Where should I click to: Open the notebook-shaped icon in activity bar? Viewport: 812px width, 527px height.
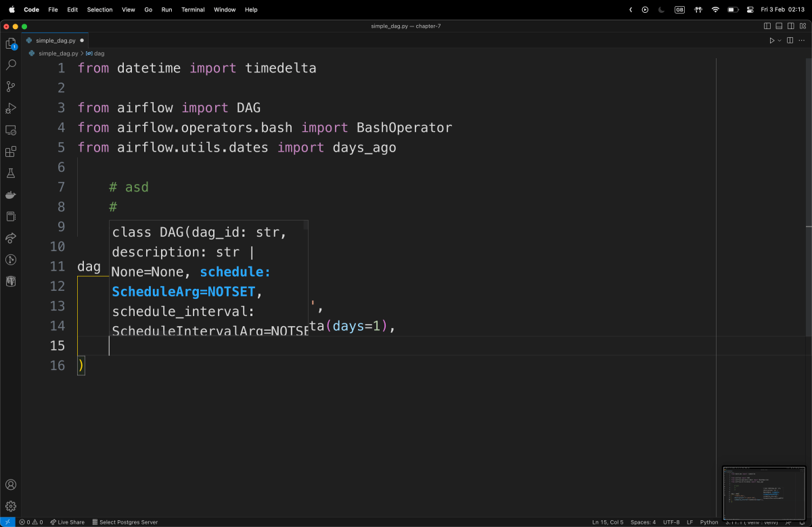(x=11, y=216)
